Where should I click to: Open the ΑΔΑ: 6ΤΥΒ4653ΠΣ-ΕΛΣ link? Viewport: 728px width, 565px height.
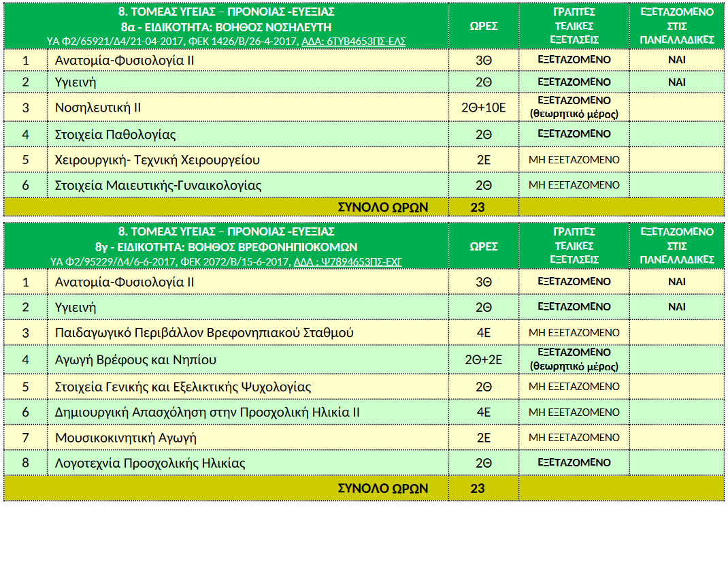pos(353,42)
